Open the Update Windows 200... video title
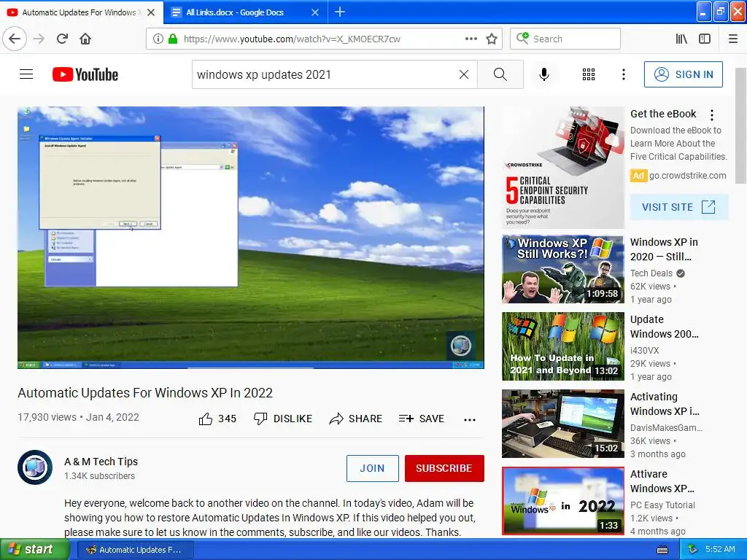The height and width of the screenshot is (560, 747). [664, 327]
